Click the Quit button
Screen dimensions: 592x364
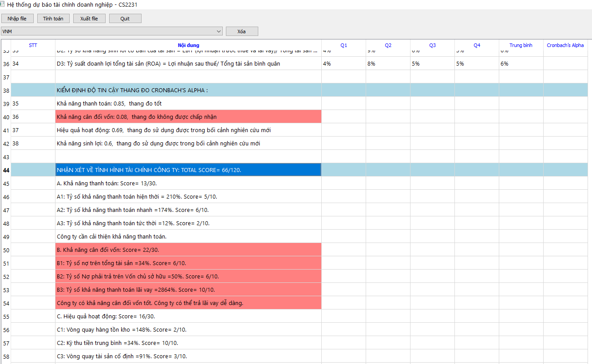(125, 19)
